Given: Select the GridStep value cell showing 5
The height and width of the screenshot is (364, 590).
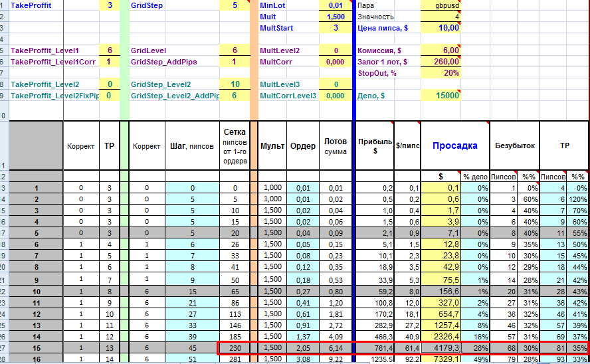Looking at the screenshot, I should pyautogui.click(x=235, y=5).
